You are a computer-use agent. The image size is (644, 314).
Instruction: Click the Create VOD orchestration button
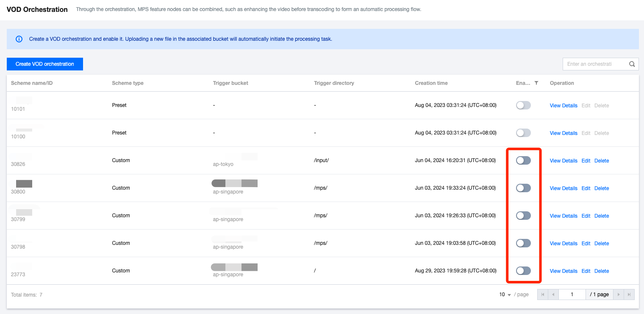[x=44, y=64]
